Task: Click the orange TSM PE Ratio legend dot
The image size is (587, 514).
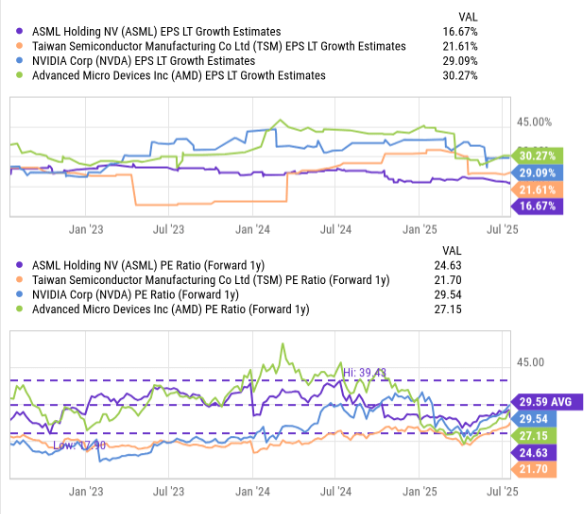Action: [19, 280]
